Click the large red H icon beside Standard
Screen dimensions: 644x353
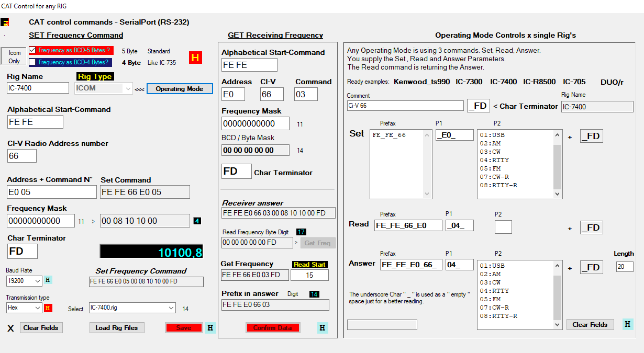click(x=195, y=58)
